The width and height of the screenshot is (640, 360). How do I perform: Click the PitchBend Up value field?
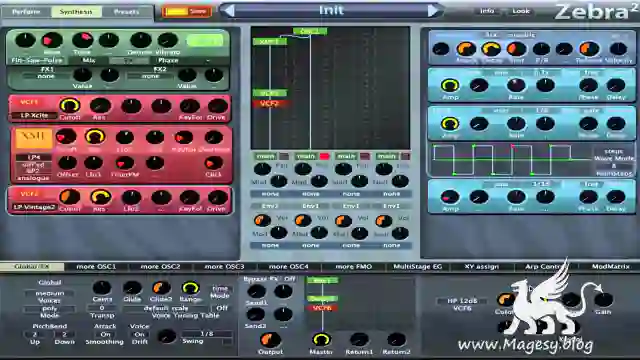click(x=35, y=334)
